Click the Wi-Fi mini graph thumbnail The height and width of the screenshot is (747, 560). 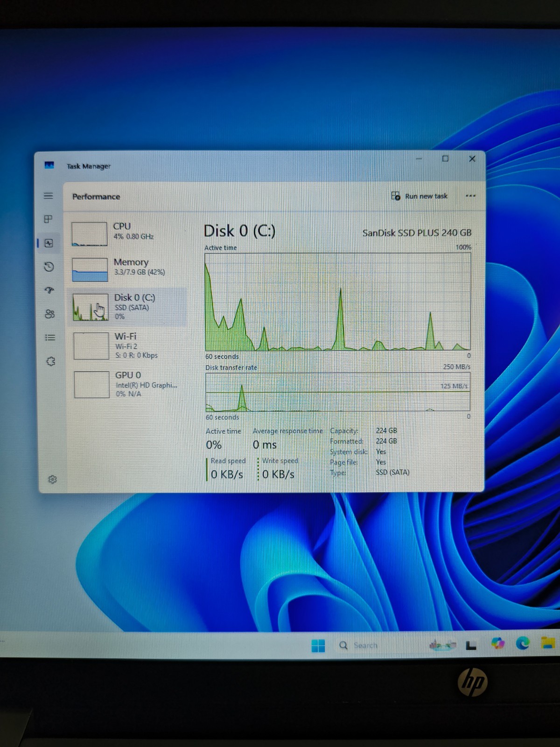pos(91,346)
